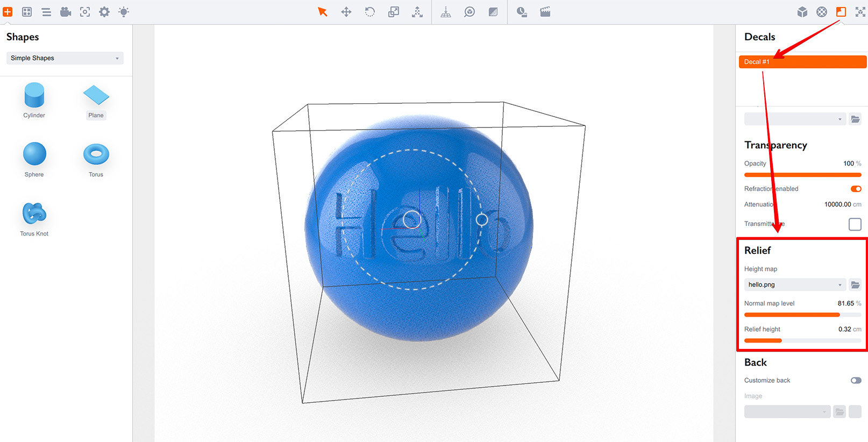Image resolution: width=868 pixels, height=442 pixels.
Task: Click the output frame focus icon
Action: [x=85, y=12]
